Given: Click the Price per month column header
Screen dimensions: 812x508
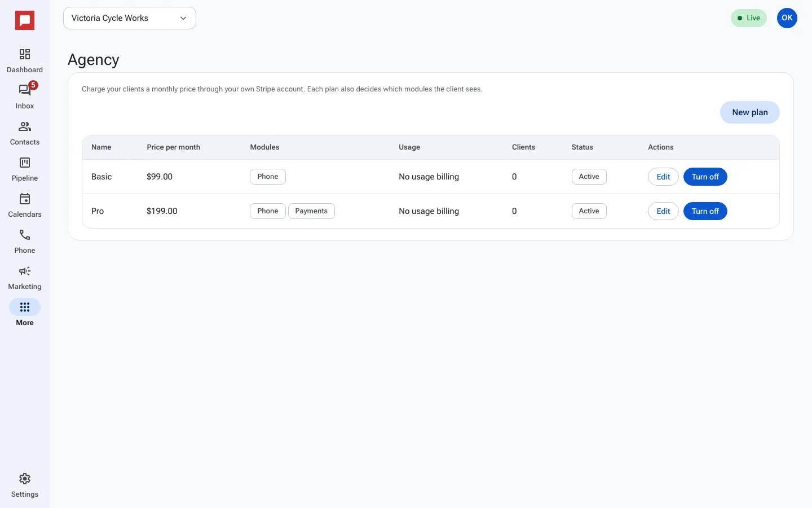Looking at the screenshot, I should pos(174,147).
